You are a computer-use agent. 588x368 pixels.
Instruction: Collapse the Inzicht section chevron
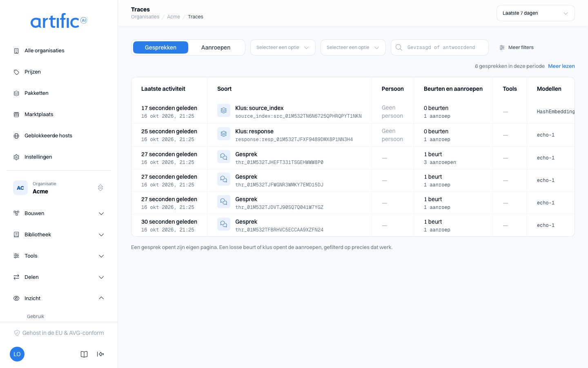[x=101, y=298]
